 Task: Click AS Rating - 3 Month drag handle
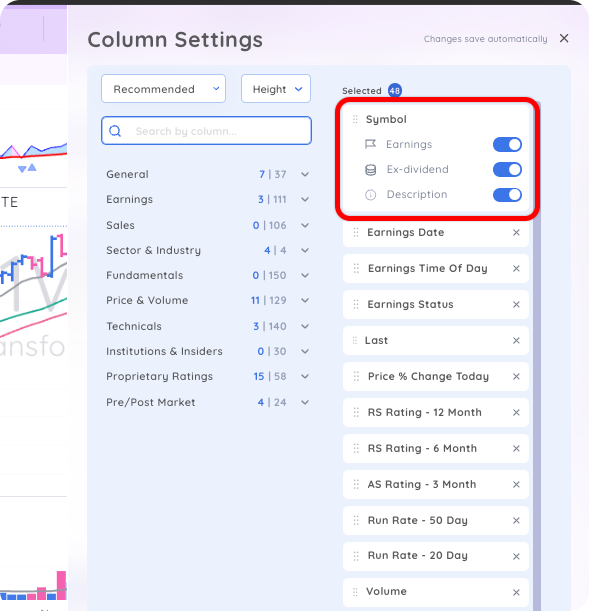pos(356,484)
